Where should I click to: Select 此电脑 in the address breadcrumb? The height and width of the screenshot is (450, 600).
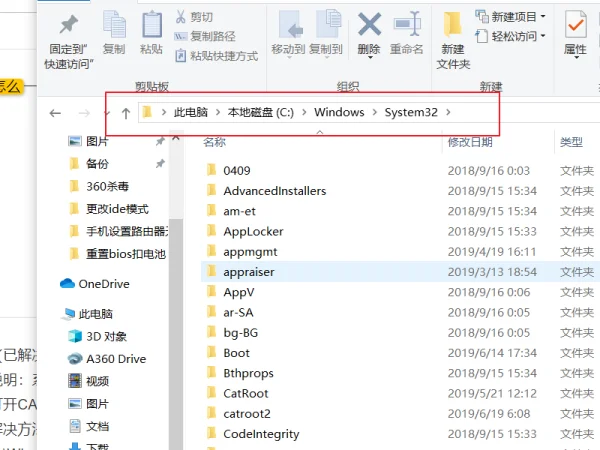point(191,112)
